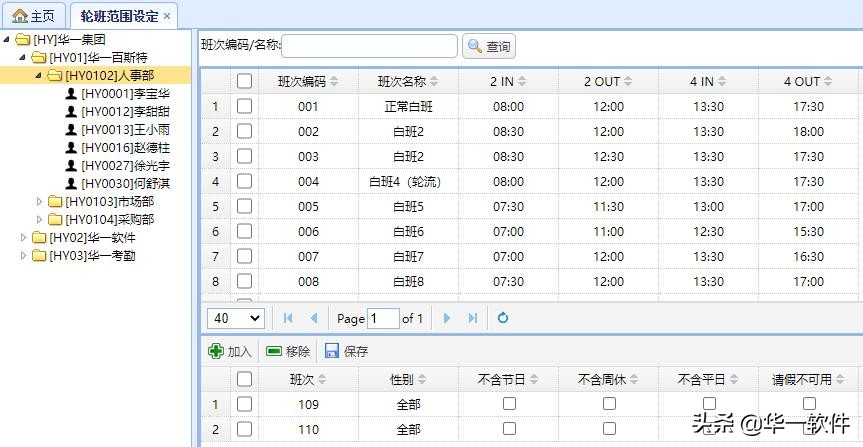Open the page size dropdown showing 40

point(236,318)
